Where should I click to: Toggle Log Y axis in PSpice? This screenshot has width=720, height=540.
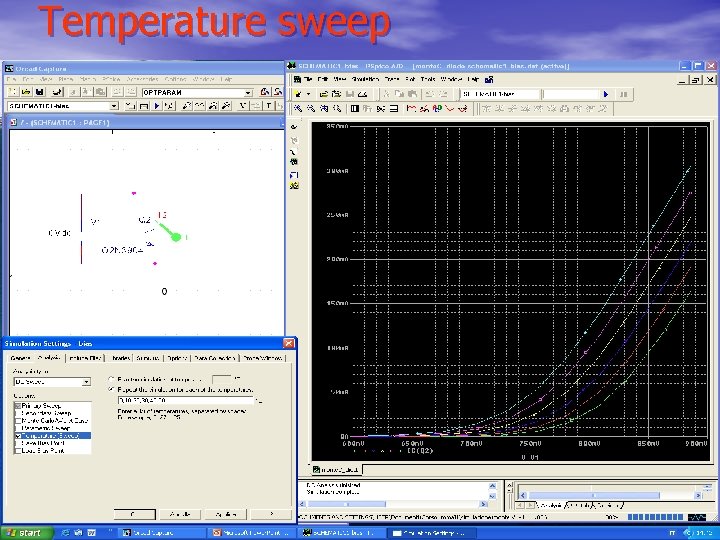394,108
